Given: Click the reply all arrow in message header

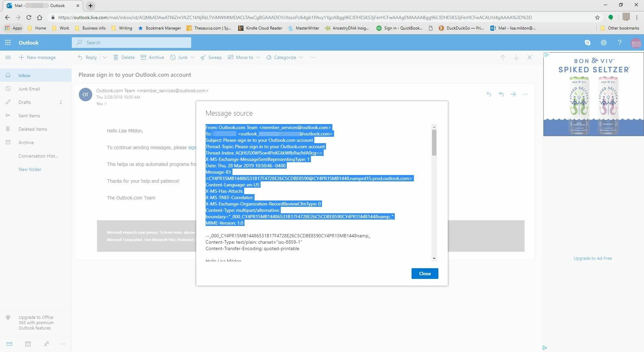Looking at the screenshot, I should (x=501, y=94).
